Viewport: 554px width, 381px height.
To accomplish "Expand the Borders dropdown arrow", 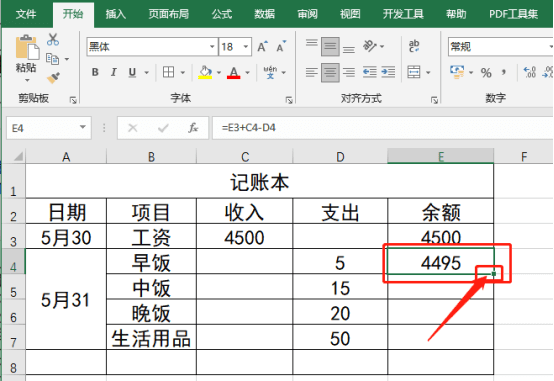I will (x=183, y=72).
